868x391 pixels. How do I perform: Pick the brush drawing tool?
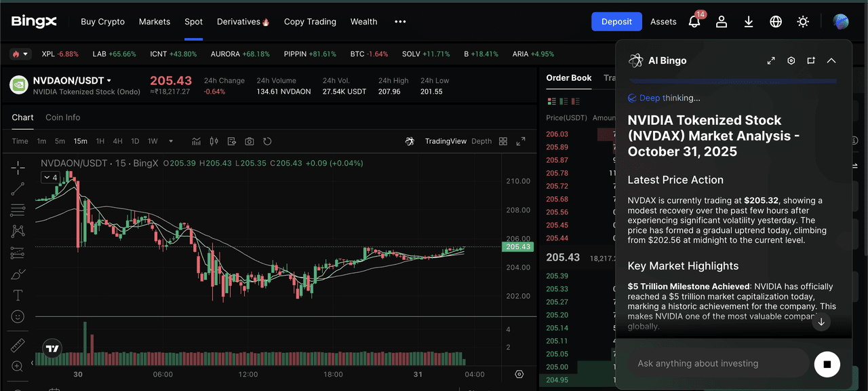18,274
